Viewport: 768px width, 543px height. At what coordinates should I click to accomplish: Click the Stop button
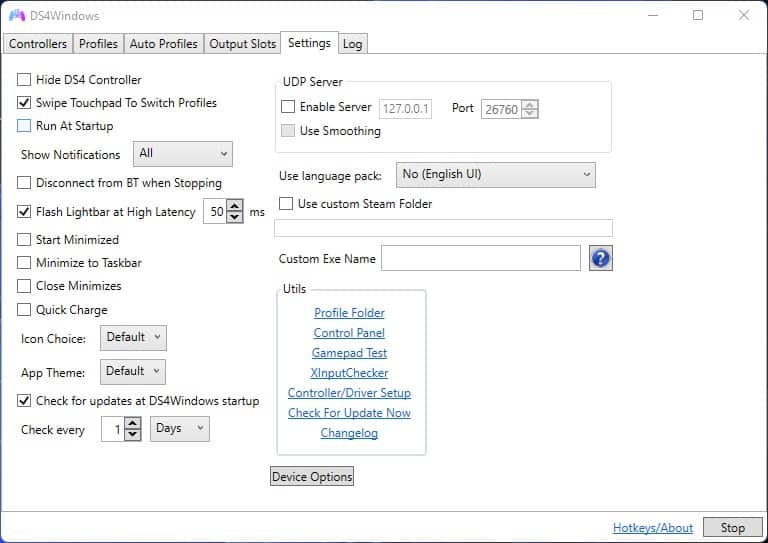[x=733, y=527]
